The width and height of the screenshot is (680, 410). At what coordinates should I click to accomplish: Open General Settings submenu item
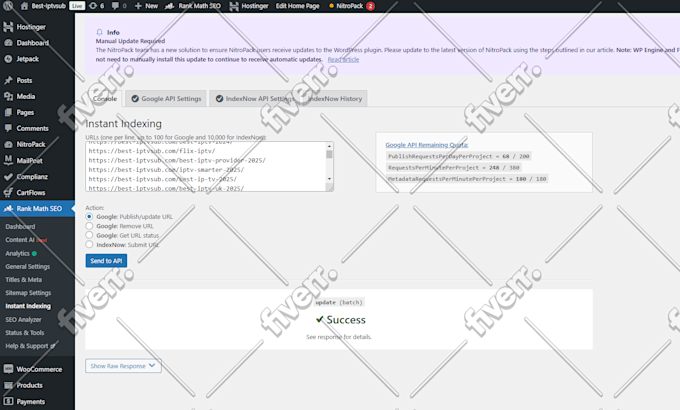27,266
